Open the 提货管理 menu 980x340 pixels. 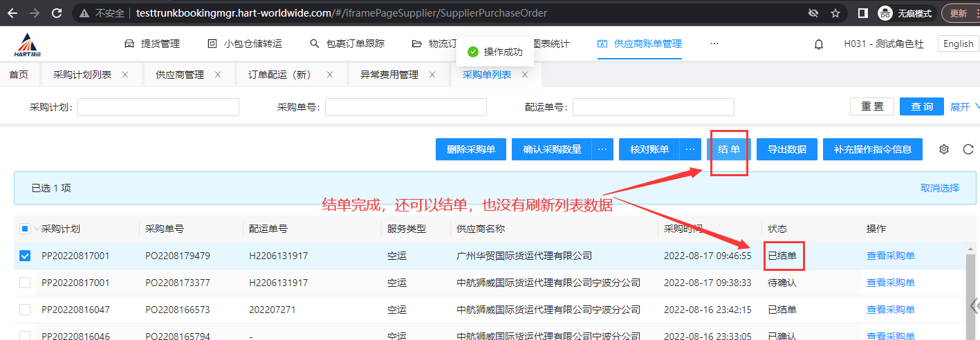click(x=152, y=44)
